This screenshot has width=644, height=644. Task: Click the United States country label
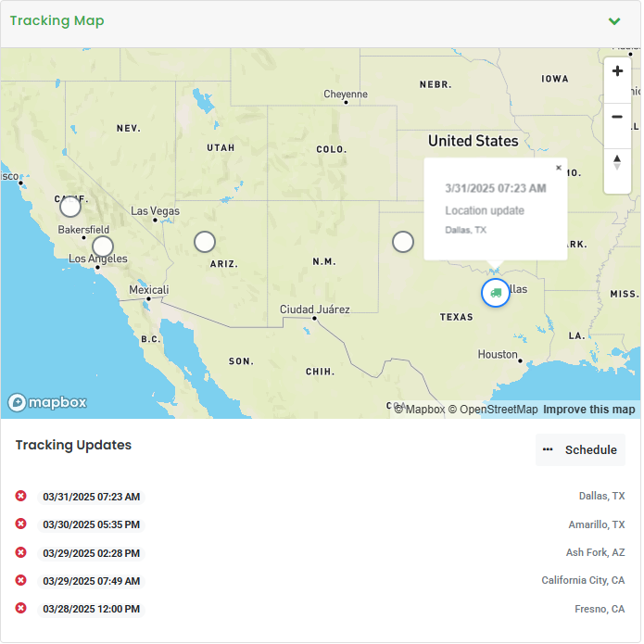[x=474, y=141]
